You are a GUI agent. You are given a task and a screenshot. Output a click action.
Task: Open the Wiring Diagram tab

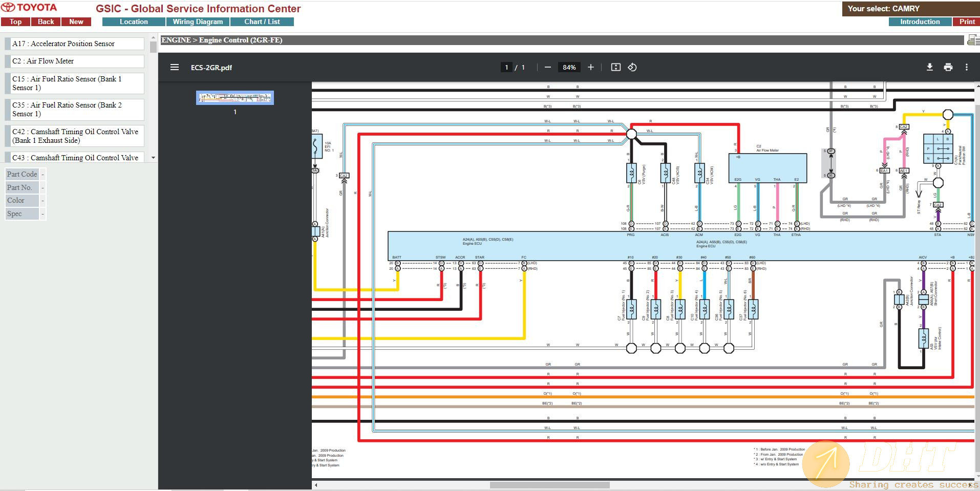198,22
